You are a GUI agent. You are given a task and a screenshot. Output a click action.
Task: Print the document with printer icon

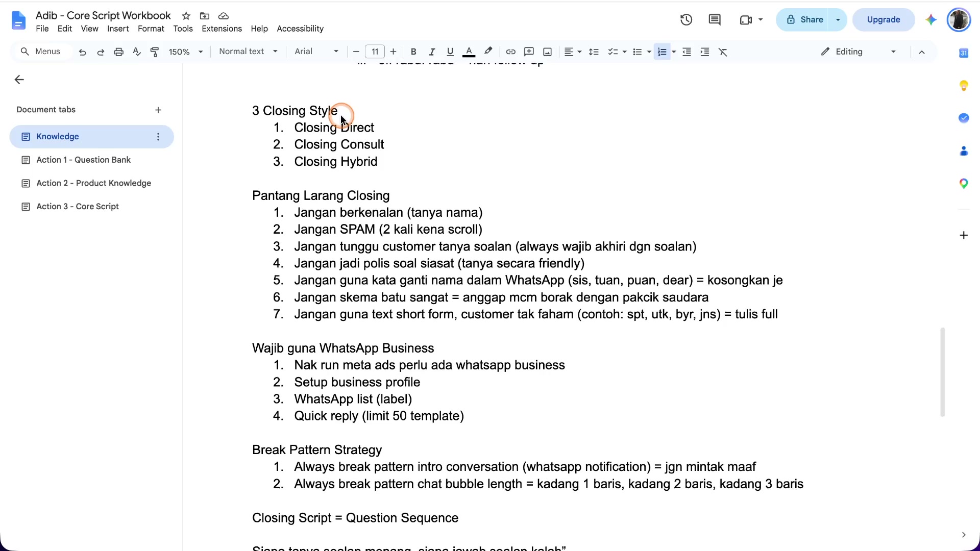click(x=118, y=52)
